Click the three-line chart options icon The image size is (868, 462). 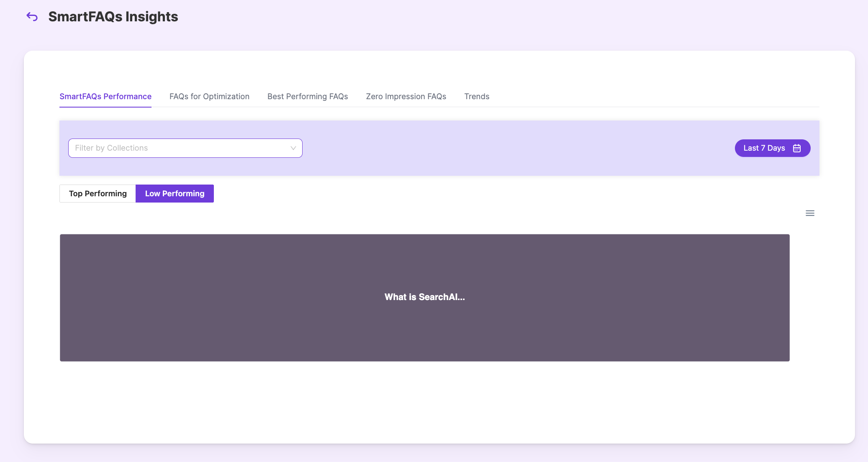(x=810, y=213)
